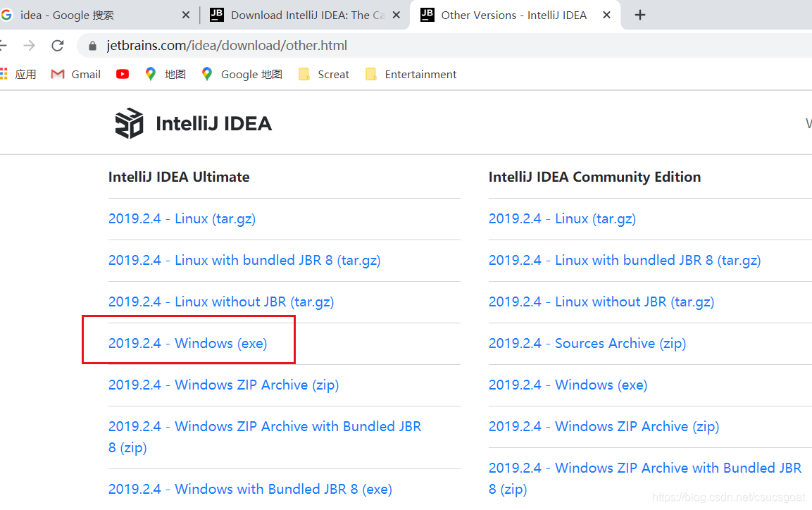This screenshot has height=510, width=812.
Task: Download Ultimate Linux with bundled JBR 8
Action: pos(244,260)
